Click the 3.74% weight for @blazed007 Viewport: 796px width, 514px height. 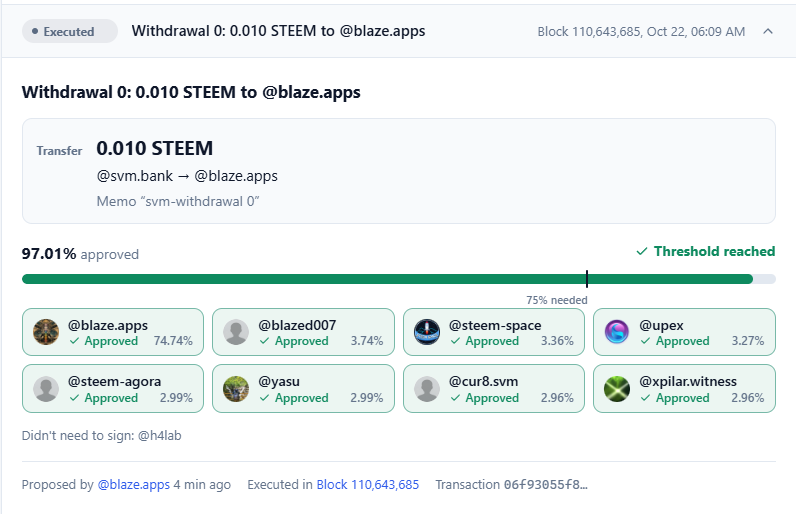click(367, 341)
